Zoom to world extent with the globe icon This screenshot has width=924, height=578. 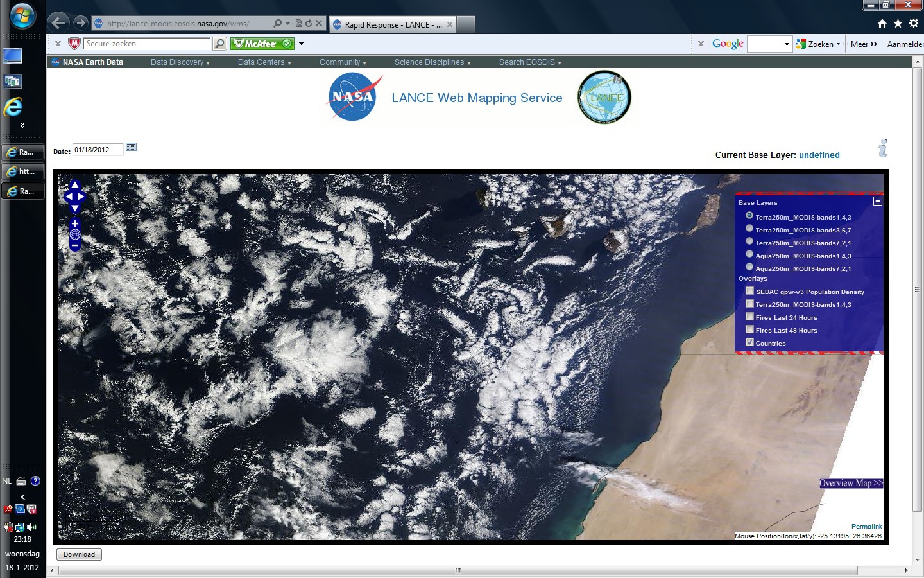pyautogui.click(x=74, y=234)
